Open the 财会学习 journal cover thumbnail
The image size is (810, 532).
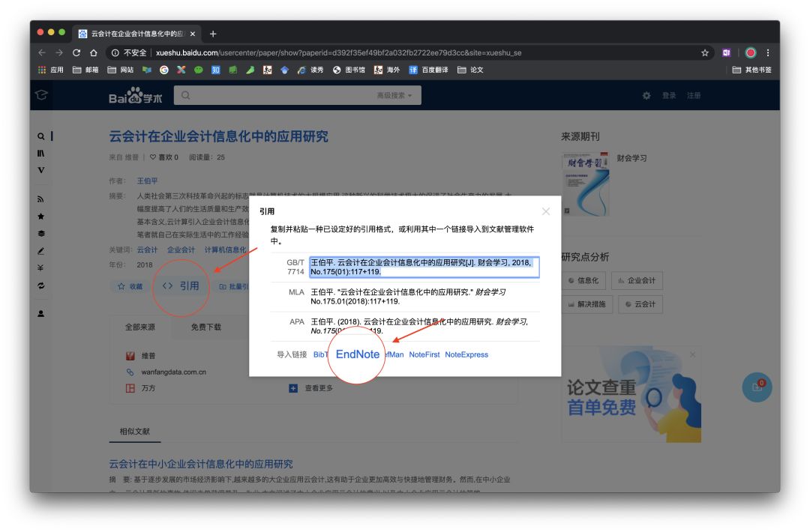[x=585, y=184]
